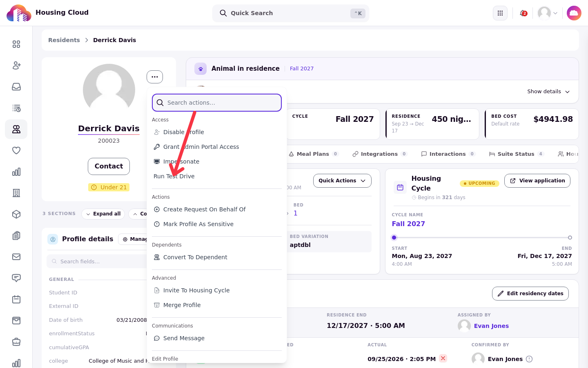This screenshot has height=368, width=588.
Task: Click the add resident sidebar icon
Action: (16, 65)
